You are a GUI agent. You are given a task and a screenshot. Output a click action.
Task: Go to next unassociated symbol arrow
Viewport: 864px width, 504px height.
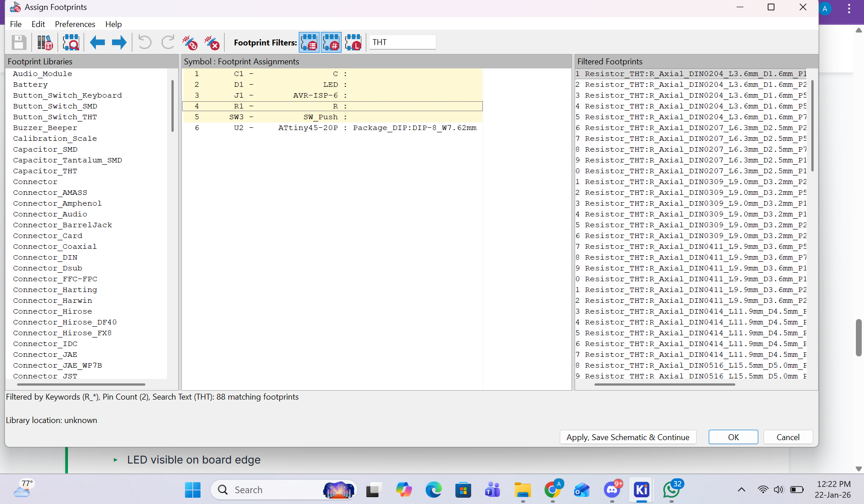tap(119, 43)
